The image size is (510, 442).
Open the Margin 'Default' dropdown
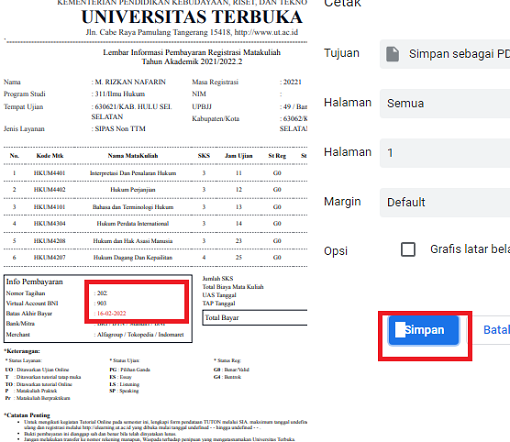coord(445,202)
